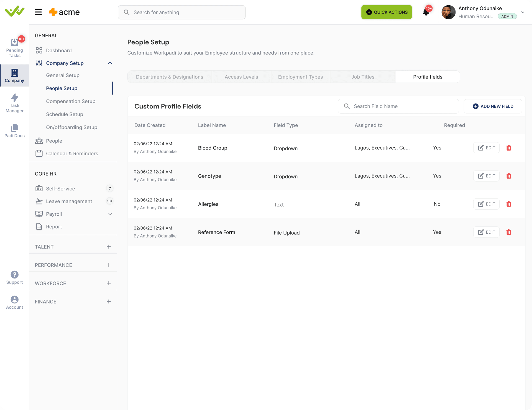Click QUICK ACTIONS button

(x=386, y=12)
